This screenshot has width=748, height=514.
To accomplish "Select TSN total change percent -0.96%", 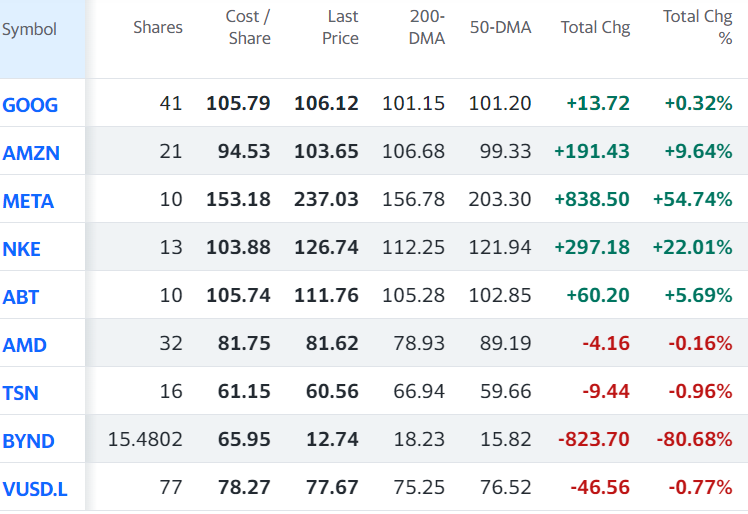I will [x=700, y=392].
